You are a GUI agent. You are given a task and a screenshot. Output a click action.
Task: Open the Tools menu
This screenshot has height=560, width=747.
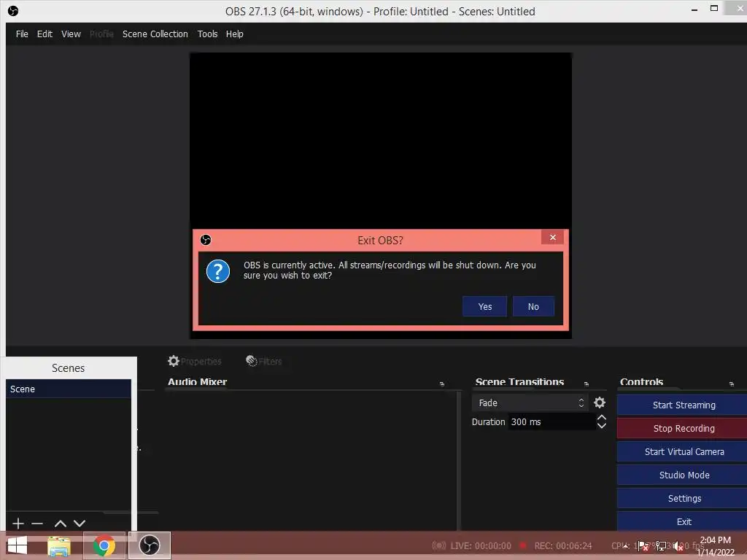[x=207, y=34]
